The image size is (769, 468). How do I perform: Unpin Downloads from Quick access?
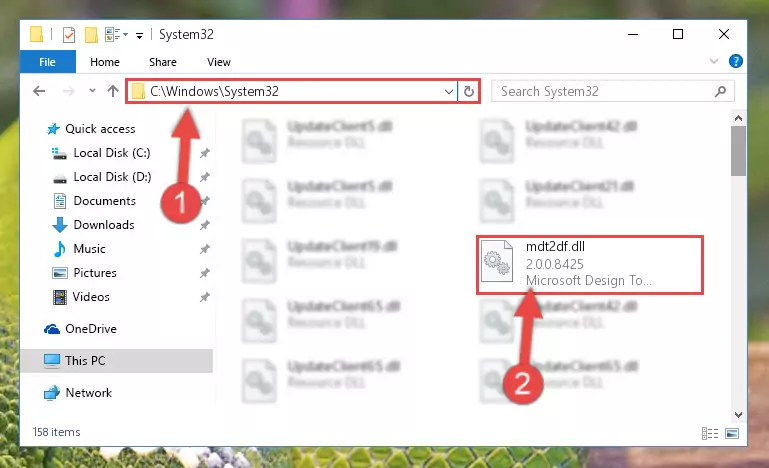[205, 225]
